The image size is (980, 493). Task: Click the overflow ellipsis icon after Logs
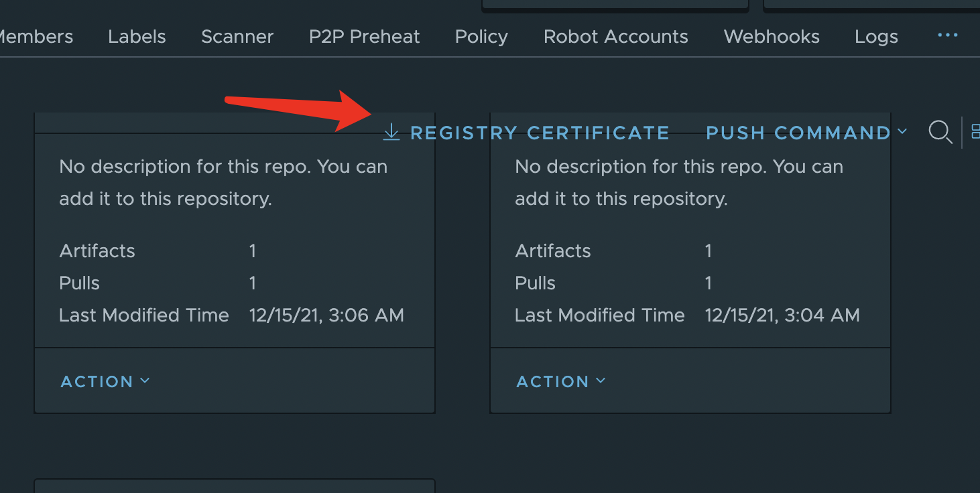tap(947, 36)
